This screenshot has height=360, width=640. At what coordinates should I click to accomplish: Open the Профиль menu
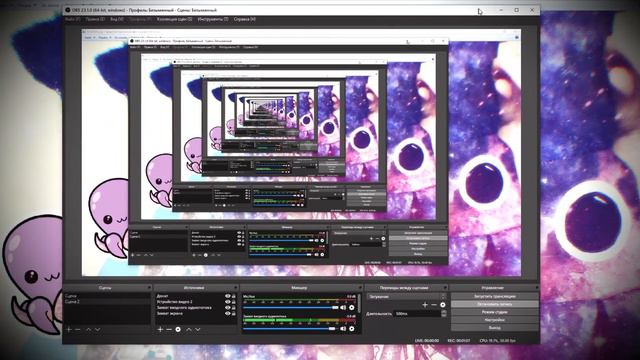pyautogui.click(x=140, y=19)
